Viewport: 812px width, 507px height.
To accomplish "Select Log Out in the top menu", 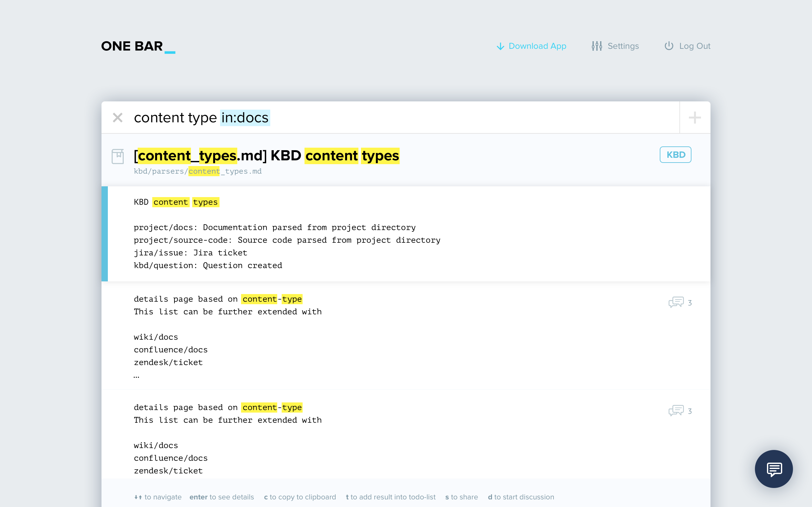I will point(695,46).
